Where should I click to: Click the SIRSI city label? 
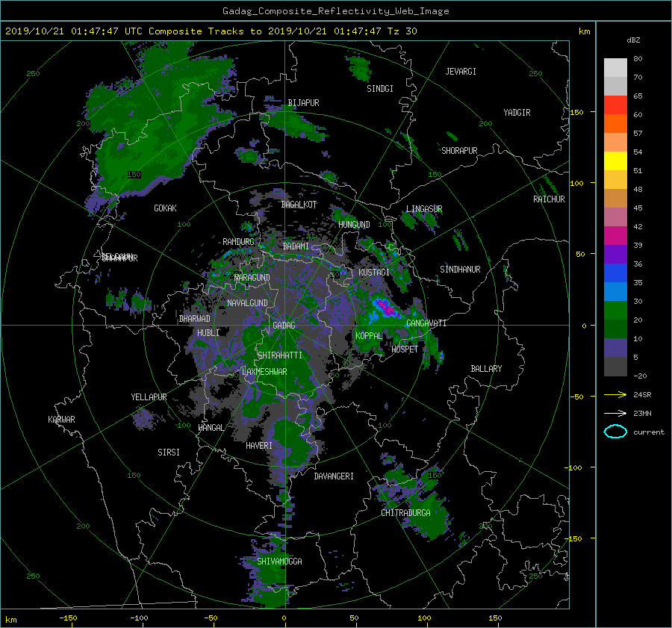point(169,453)
